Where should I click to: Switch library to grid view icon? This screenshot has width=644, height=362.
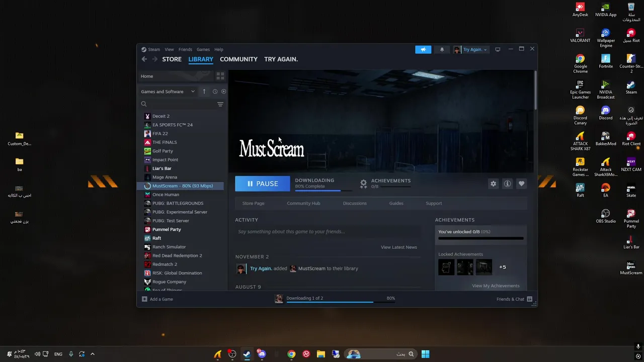point(220,76)
